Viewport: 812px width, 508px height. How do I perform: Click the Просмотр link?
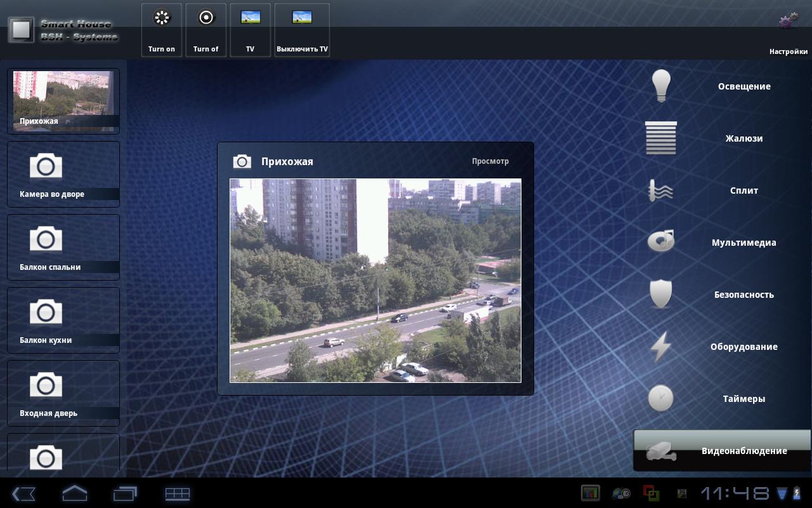(x=490, y=161)
